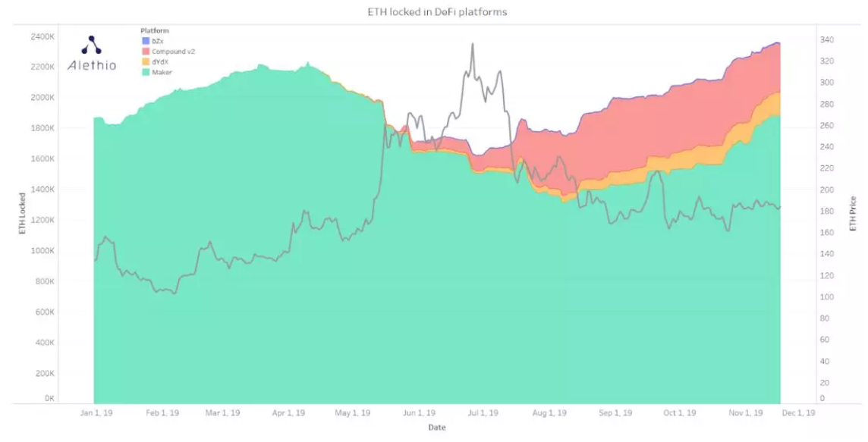Click the ETH price line peak near July
Image resolution: width=868 pixels, height=442 pixels.
(x=472, y=44)
